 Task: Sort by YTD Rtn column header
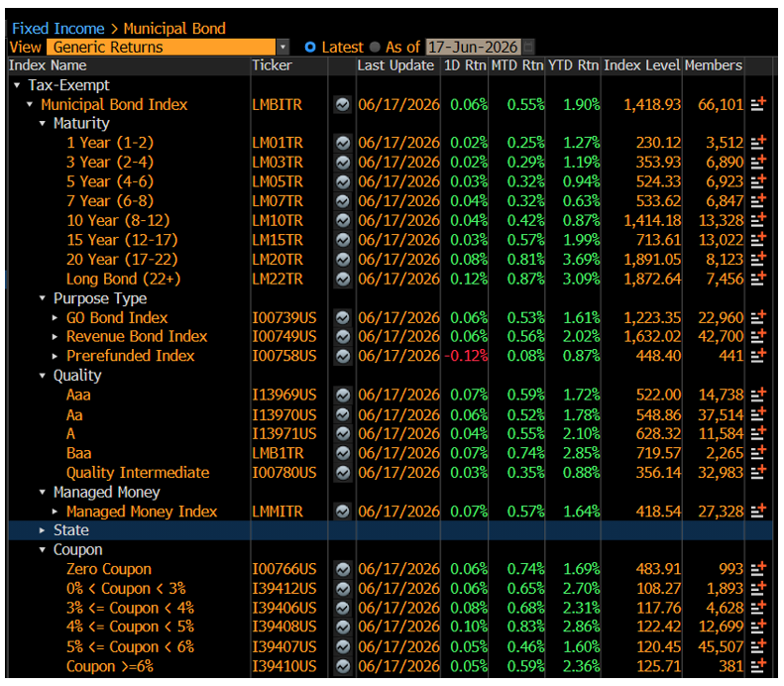(573, 65)
